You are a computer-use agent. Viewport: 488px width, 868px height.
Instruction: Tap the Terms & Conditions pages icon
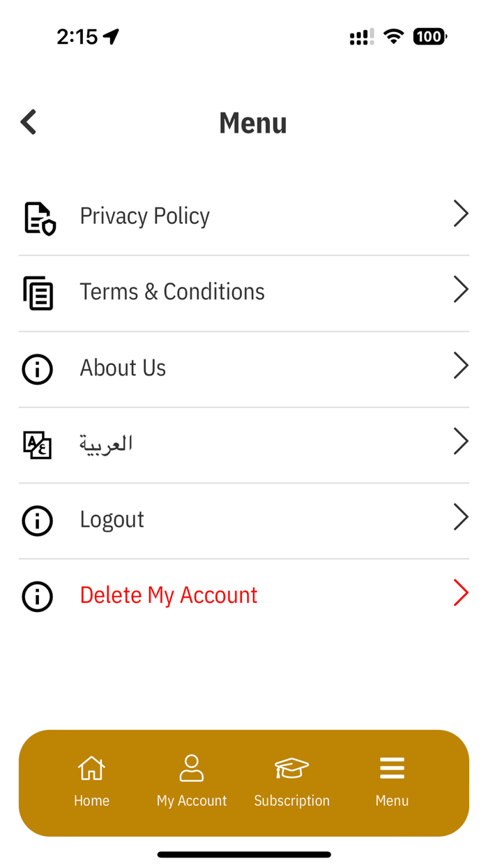[x=38, y=293]
